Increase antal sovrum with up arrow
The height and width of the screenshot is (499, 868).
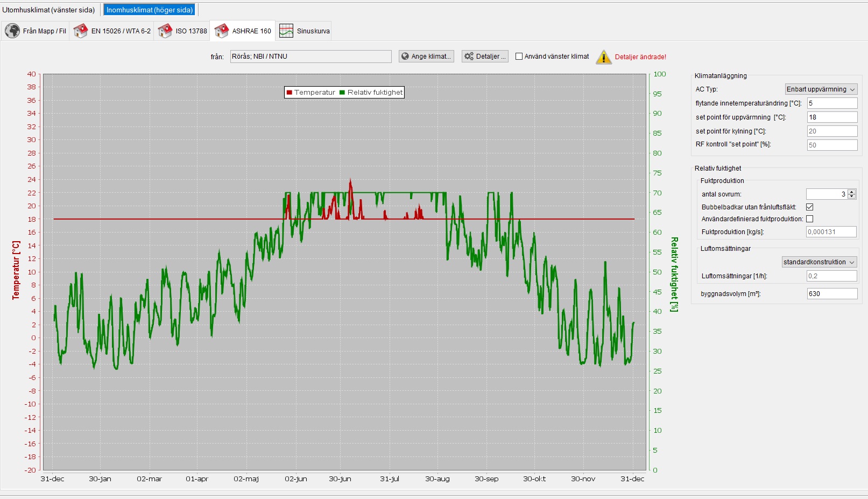pyautogui.click(x=851, y=192)
